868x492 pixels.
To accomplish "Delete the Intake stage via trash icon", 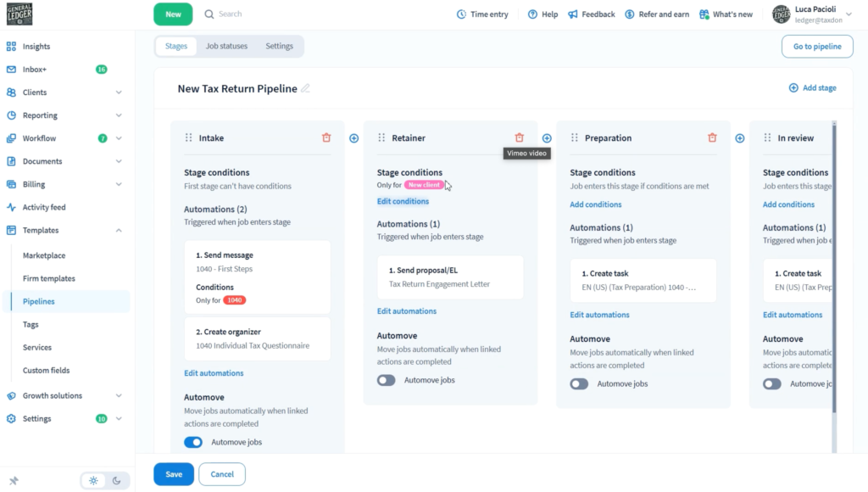I will [326, 137].
